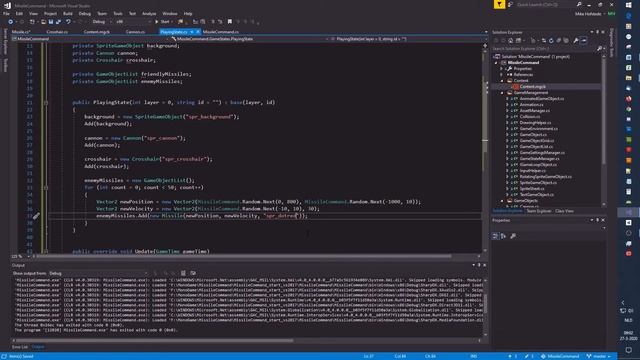The width and height of the screenshot is (640, 360).
Task: Click the Solution Explorer Refresh icon
Action: click(551, 40)
